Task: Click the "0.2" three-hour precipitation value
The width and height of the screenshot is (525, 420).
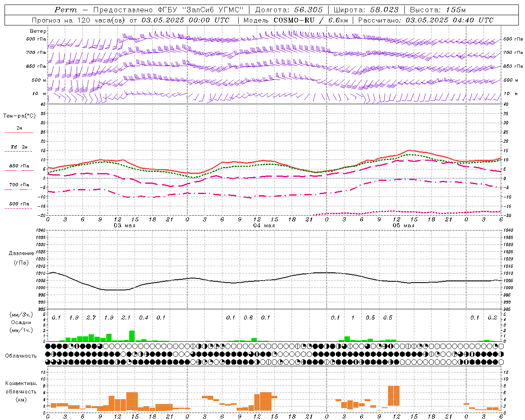Action: tap(492, 318)
